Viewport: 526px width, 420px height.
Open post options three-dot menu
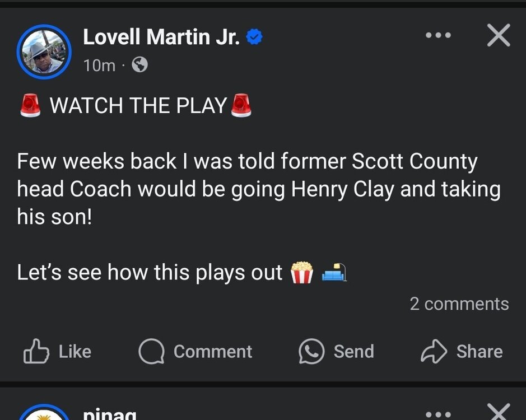(438, 35)
